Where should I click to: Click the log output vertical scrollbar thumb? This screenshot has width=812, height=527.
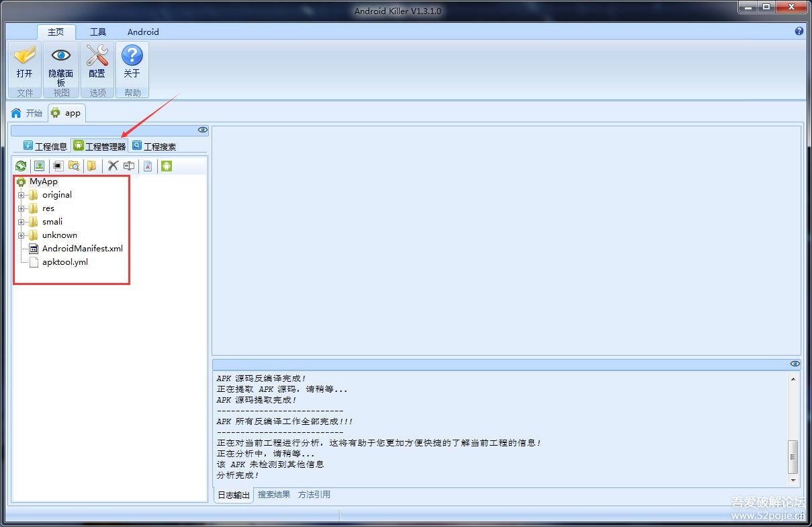(x=793, y=457)
